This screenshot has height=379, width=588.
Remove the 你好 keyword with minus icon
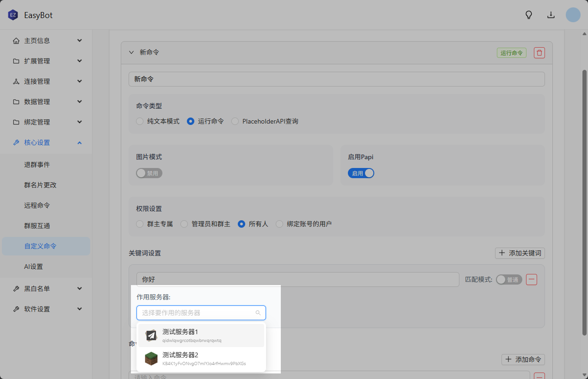532,280
